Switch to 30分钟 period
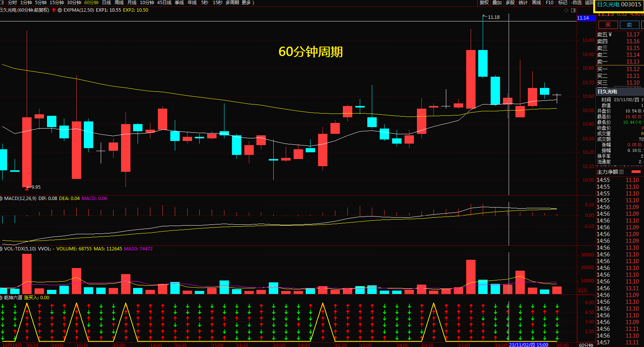Image resolution: width=644 pixels, height=347 pixels. [74, 3]
